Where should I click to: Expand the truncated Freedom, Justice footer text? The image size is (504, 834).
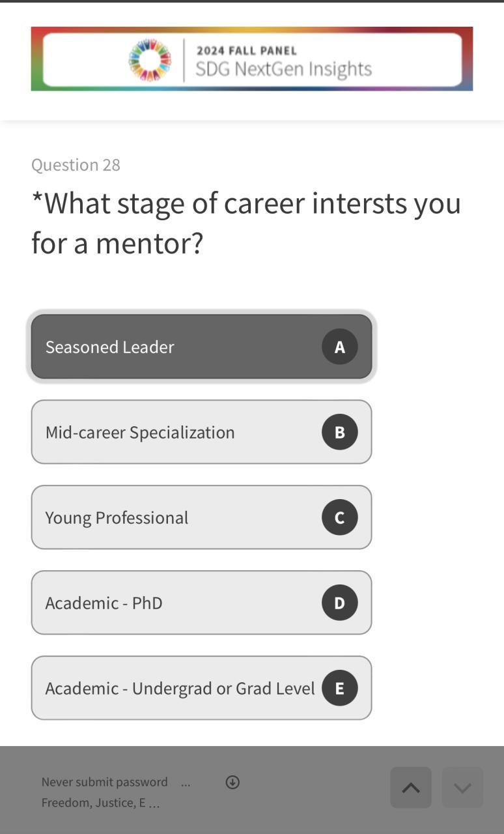point(100,803)
